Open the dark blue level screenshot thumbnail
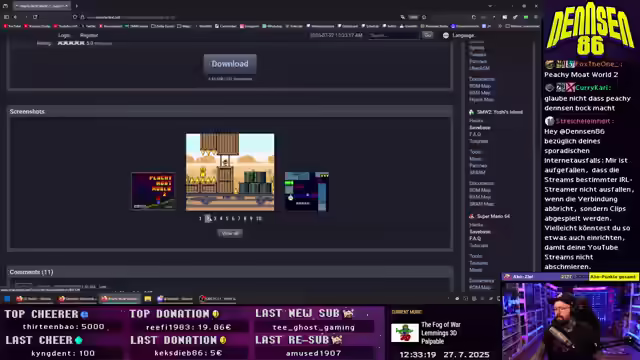The width and height of the screenshot is (640, 360). point(307,191)
